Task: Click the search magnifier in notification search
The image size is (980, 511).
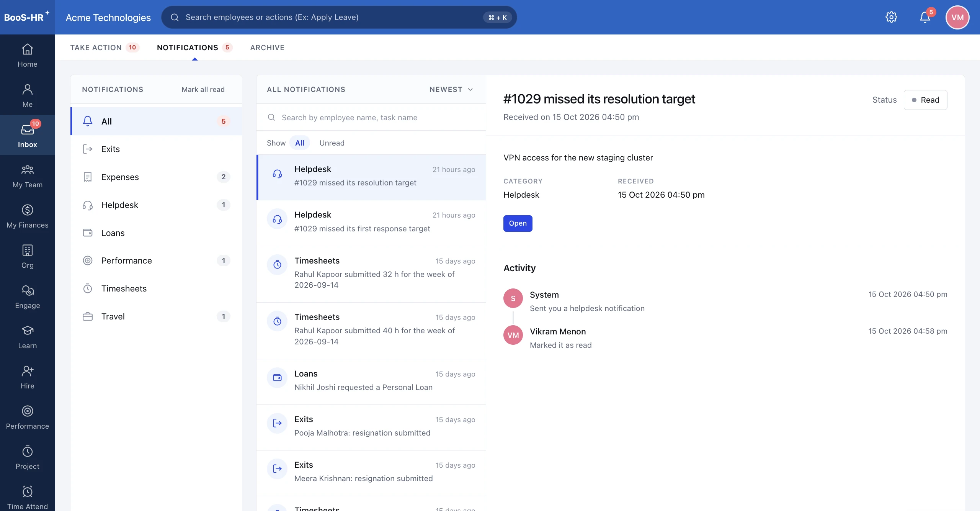Action: [x=271, y=117]
